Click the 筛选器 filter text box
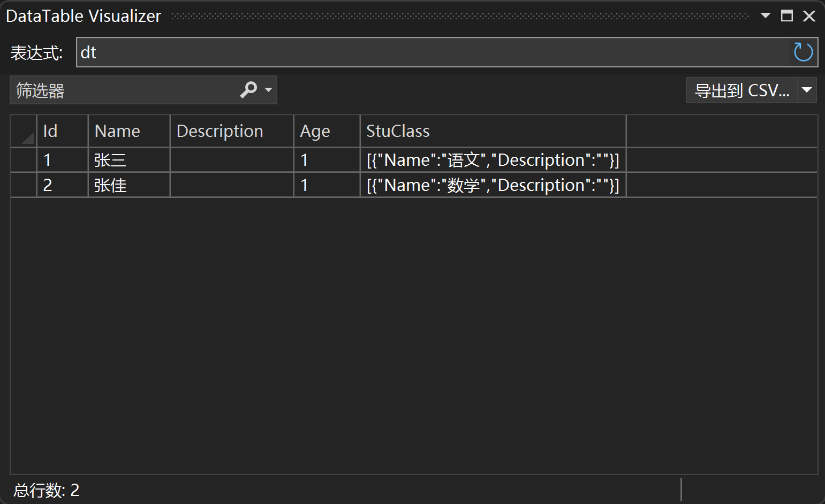Viewport: 825px width, 504px height. tap(123, 90)
